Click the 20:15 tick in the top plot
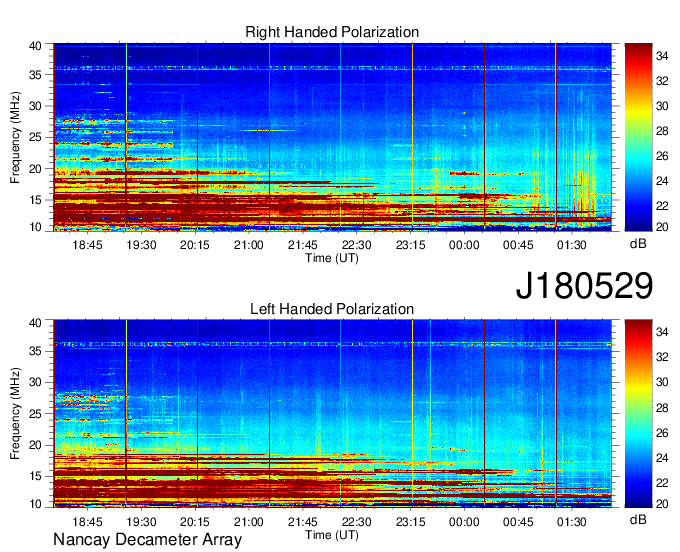Screen dimensions: 680x552 point(195,245)
